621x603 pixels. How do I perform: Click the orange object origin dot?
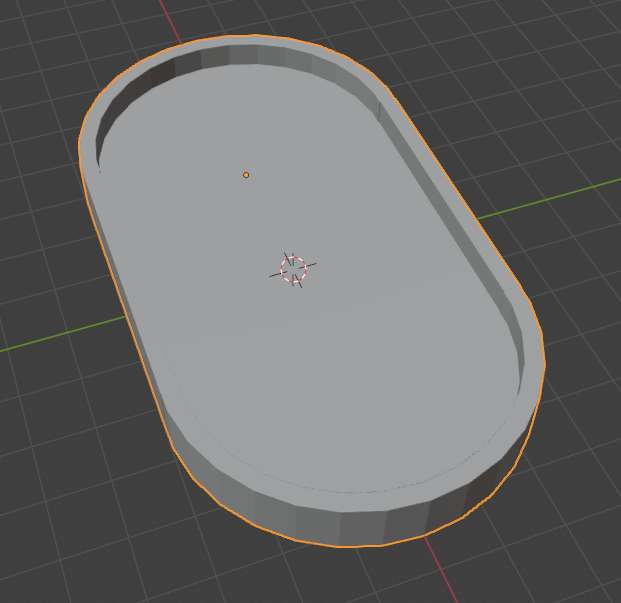tap(246, 175)
